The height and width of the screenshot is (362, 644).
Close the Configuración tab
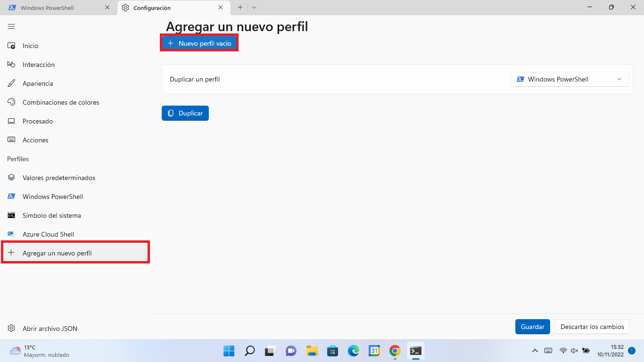pos(221,8)
